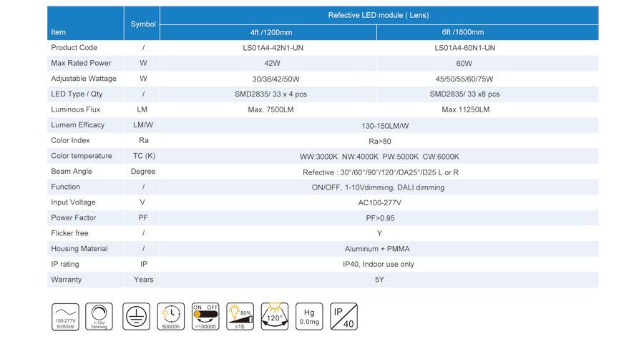Click the '45/50/55/60/75W' wattage value
644x344 pixels.
pos(464,79)
